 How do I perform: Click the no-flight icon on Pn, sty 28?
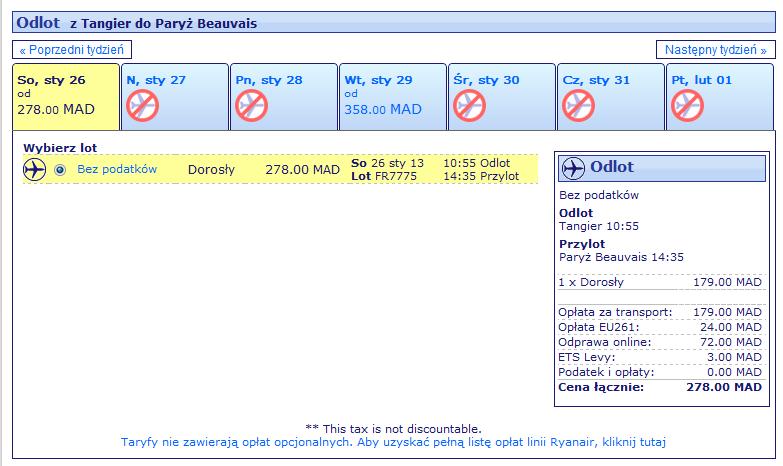coord(251,106)
